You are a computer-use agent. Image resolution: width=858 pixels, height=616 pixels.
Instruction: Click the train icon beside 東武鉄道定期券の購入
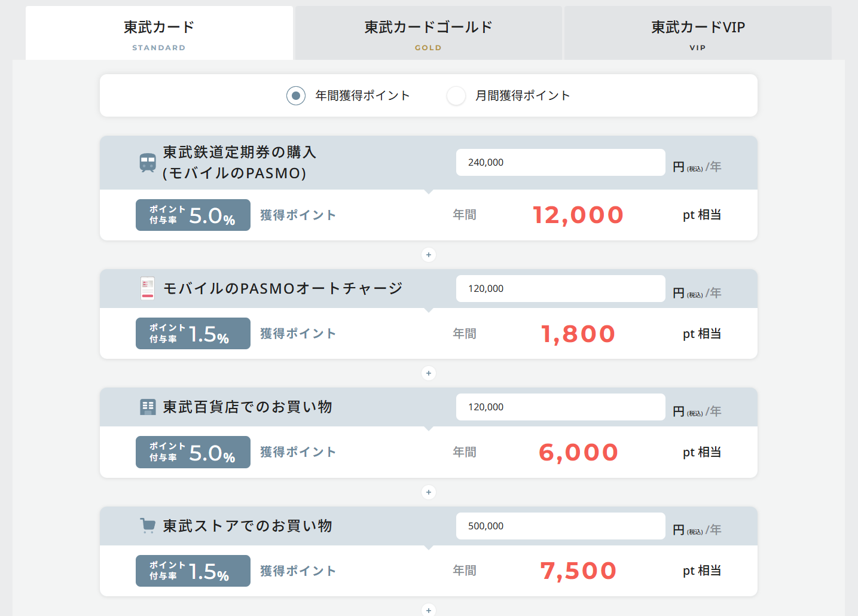148,162
